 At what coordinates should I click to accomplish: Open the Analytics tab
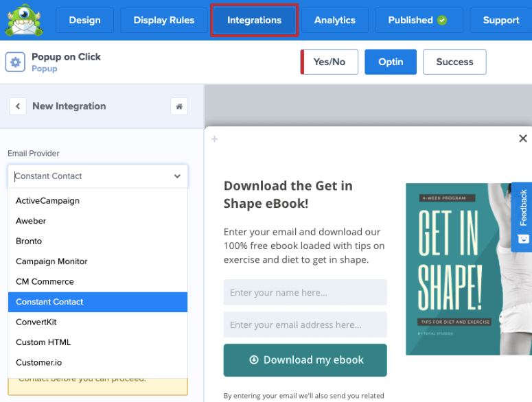click(335, 21)
